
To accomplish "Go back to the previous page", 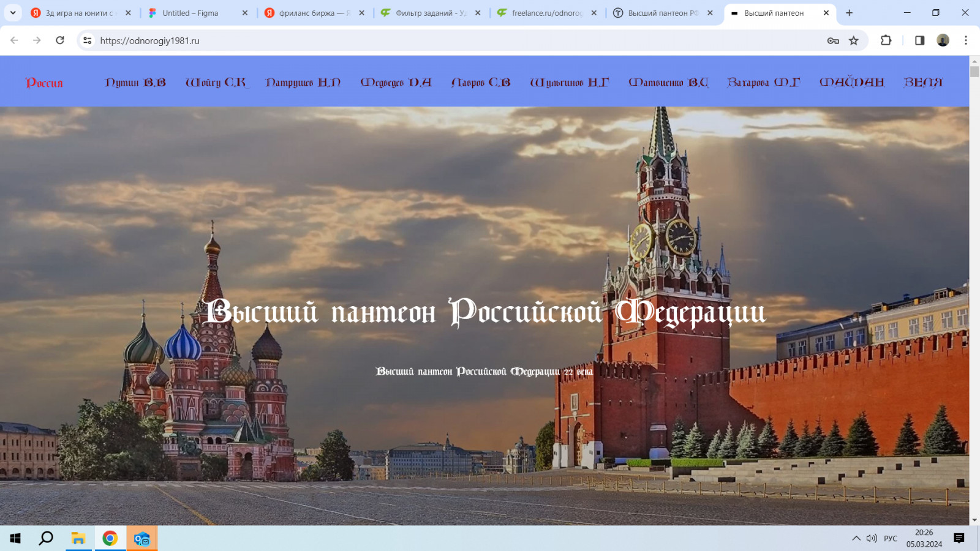I will (14, 40).
